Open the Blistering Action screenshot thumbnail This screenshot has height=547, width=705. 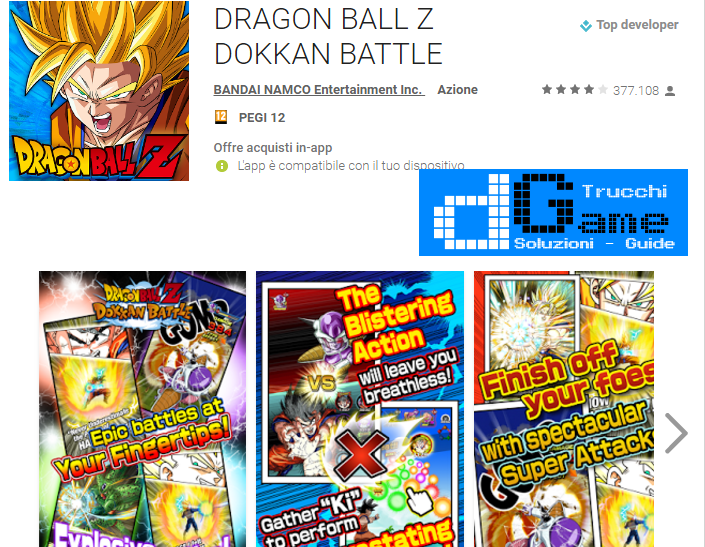click(x=360, y=409)
